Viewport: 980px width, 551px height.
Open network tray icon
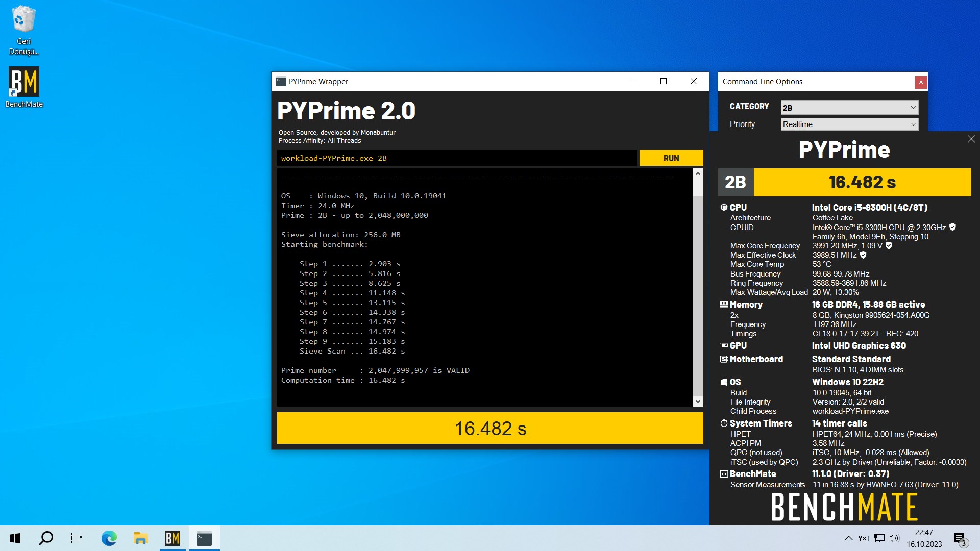(x=879, y=538)
